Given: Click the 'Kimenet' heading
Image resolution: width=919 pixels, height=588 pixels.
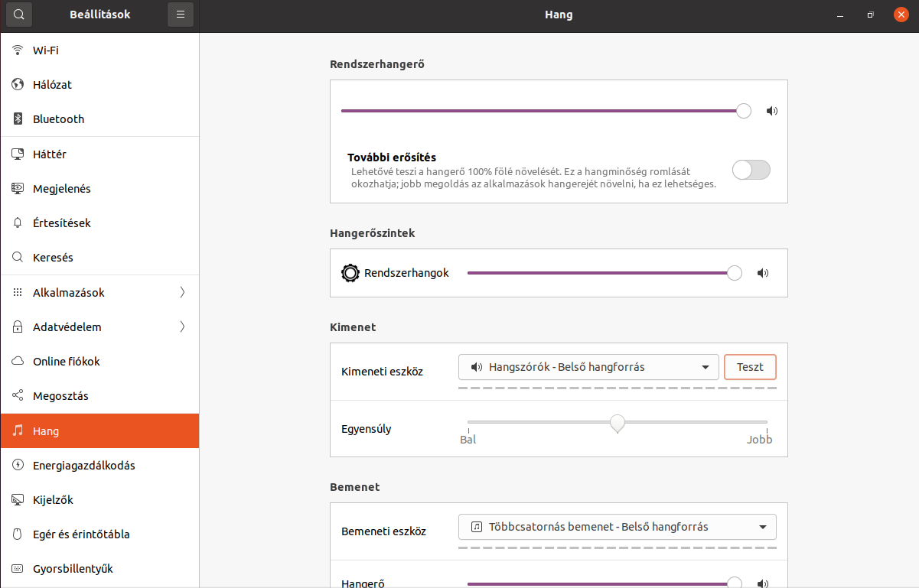Looking at the screenshot, I should point(353,327).
